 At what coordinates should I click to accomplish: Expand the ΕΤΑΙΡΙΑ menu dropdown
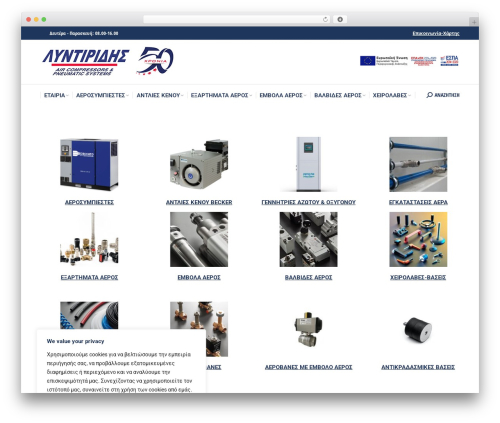[x=56, y=95]
